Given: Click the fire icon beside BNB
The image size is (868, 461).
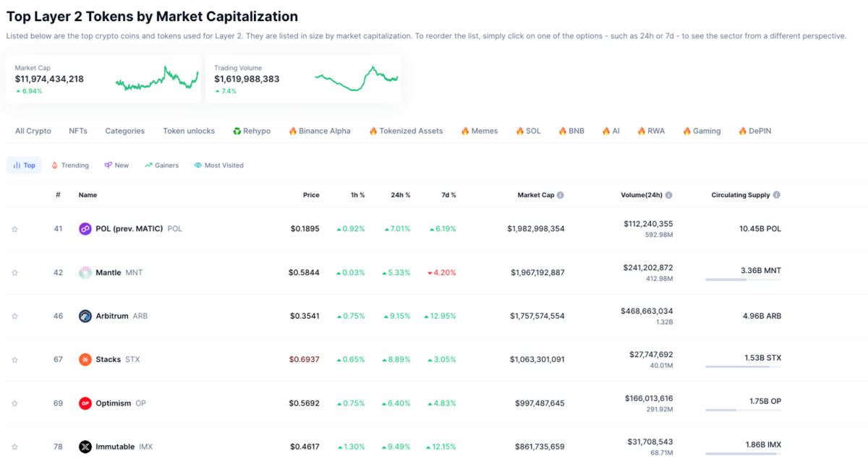Looking at the screenshot, I should tap(562, 131).
